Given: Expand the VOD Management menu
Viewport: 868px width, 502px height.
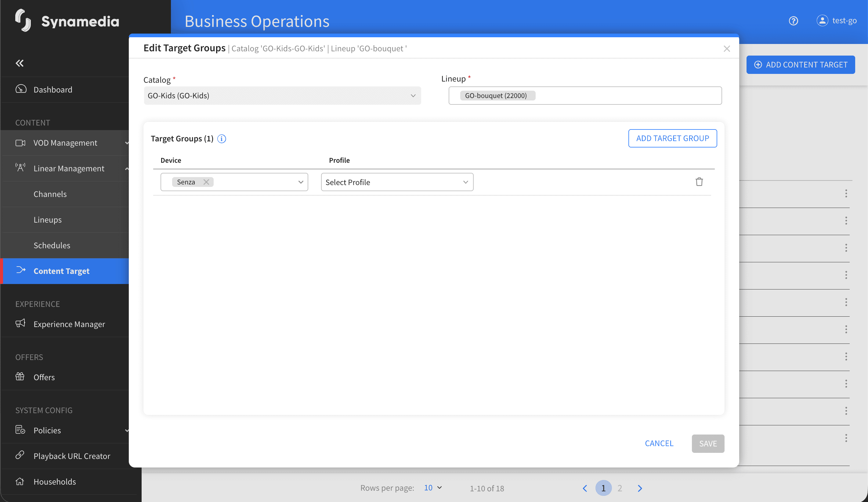Looking at the screenshot, I should [127, 143].
